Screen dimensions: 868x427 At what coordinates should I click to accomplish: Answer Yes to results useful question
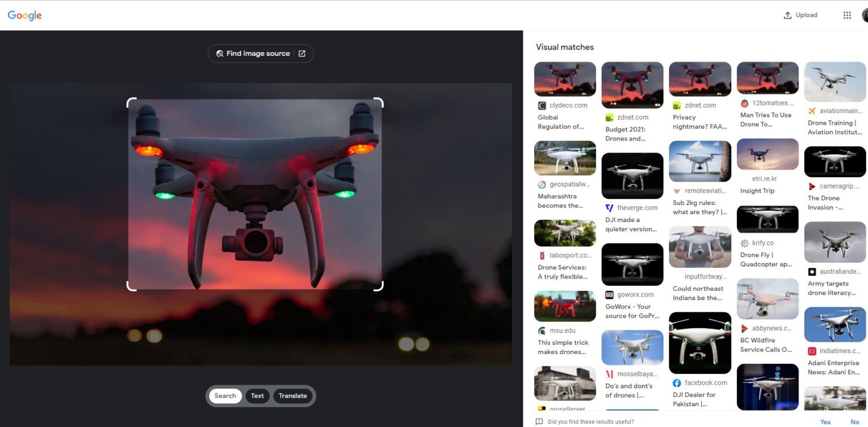(x=825, y=422)
